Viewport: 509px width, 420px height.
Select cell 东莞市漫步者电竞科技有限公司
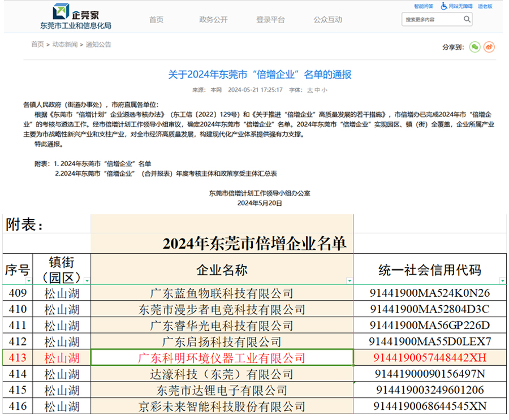222,309
